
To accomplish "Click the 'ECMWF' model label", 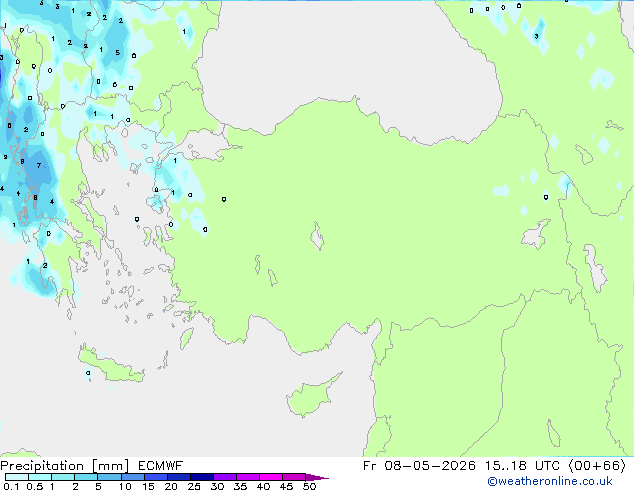I will point(161,466).
